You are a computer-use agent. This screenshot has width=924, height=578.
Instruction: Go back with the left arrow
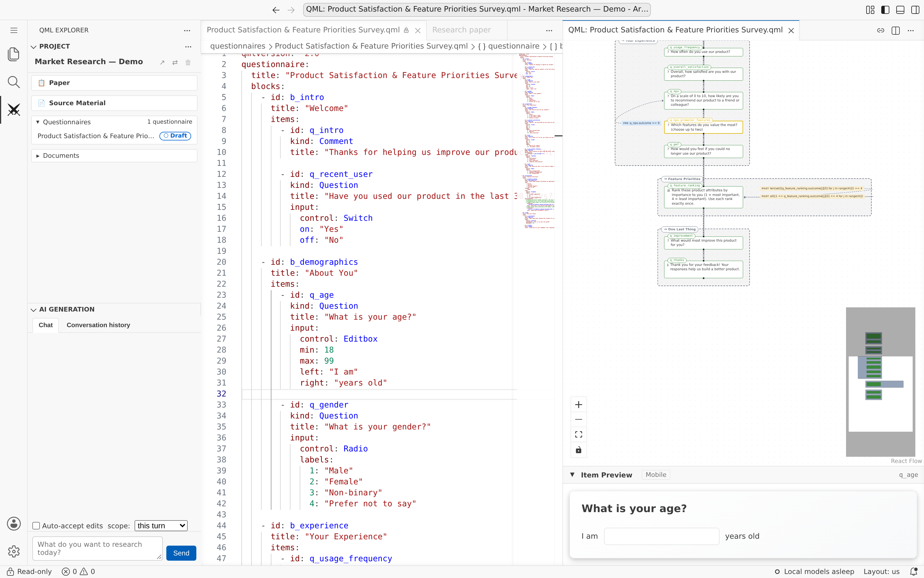click(x=276, y=10)
